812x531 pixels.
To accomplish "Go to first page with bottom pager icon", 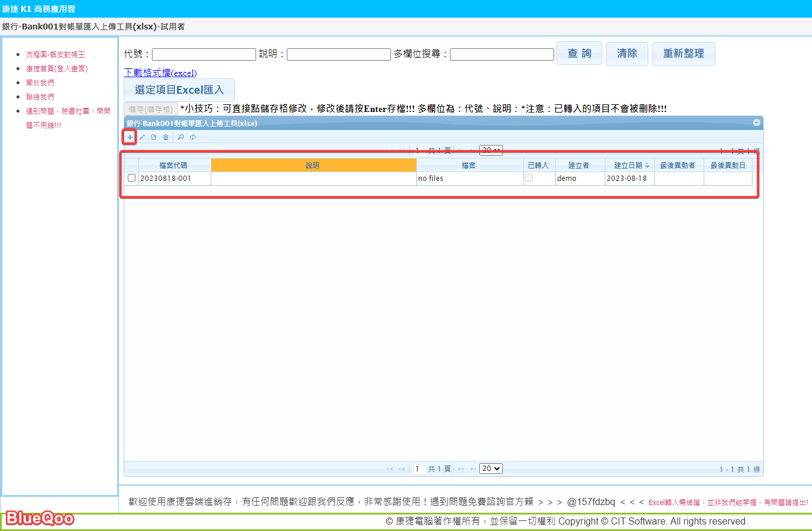I will click(390, 469).
